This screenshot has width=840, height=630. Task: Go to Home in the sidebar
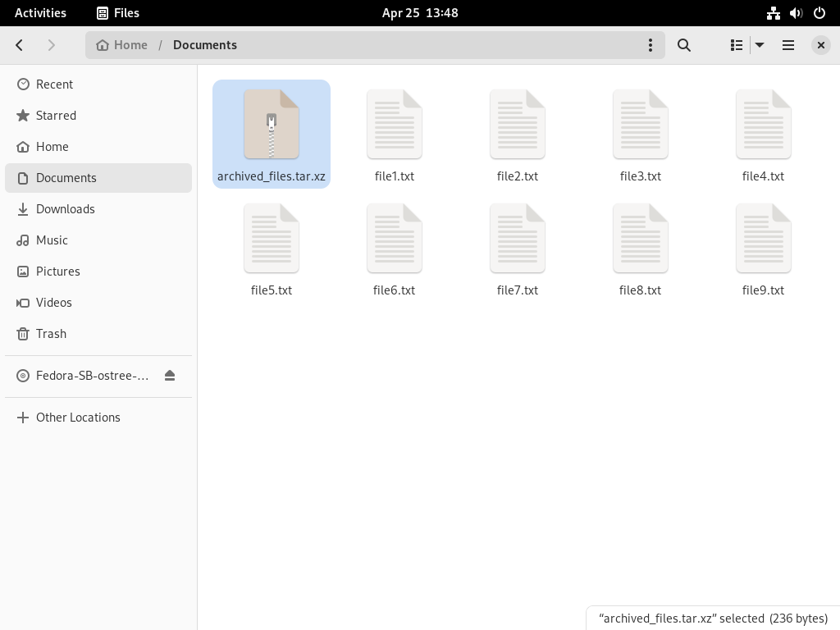click(98, 146)
